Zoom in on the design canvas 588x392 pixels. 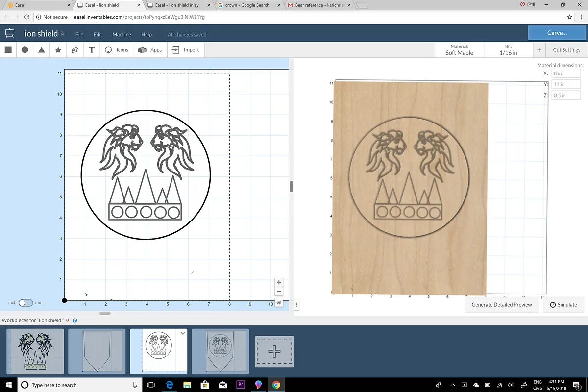[x=279, y=282]
